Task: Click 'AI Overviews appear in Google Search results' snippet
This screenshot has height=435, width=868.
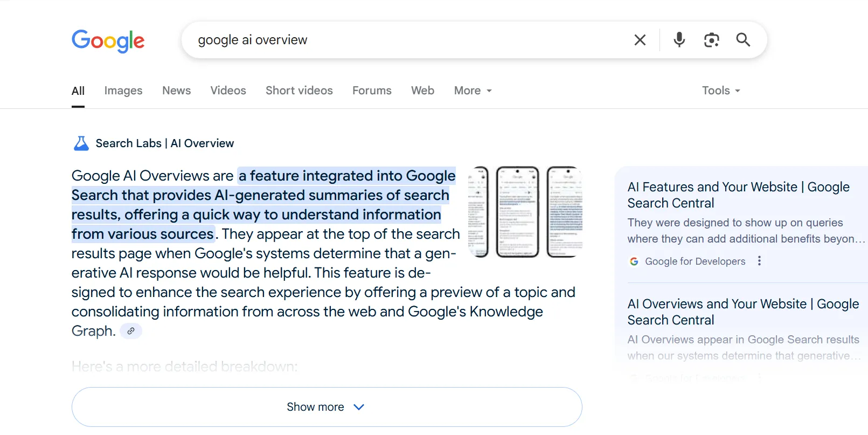Action: [x=744, y=348]
